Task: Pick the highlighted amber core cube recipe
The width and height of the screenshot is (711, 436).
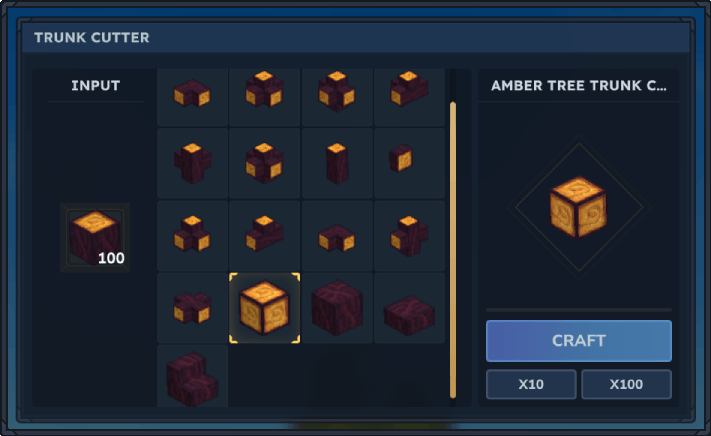Action: click(x=264, y=308)
